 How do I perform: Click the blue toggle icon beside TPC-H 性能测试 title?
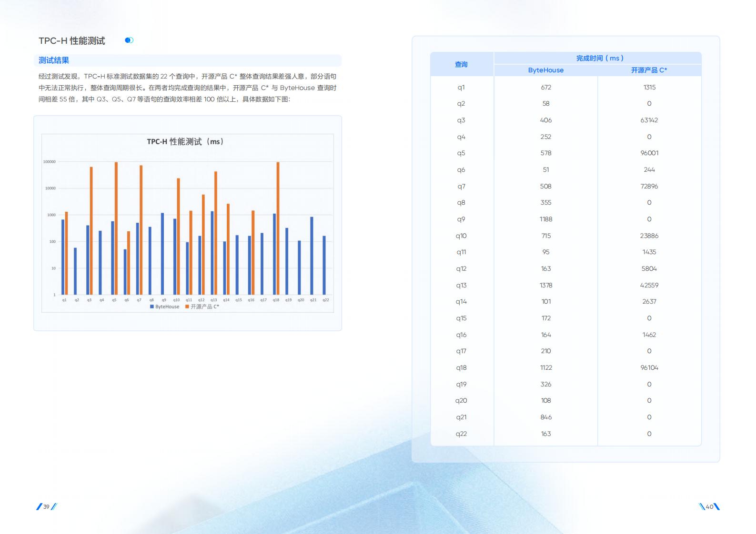point(129,40)
